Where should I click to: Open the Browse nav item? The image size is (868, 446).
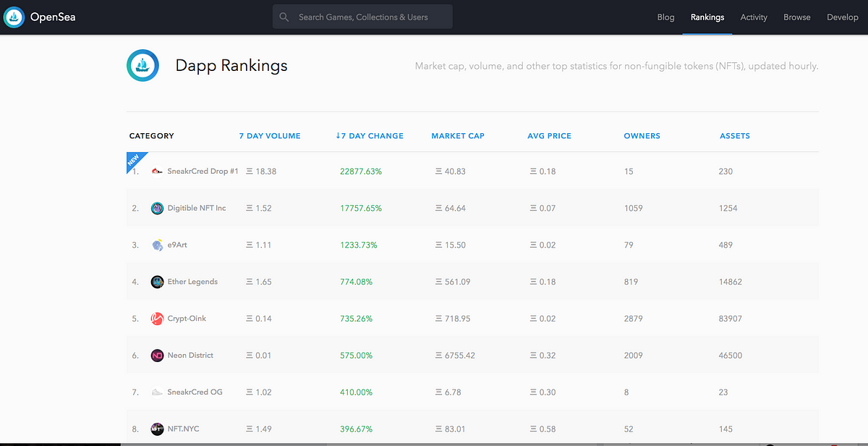tap(797, 17)
